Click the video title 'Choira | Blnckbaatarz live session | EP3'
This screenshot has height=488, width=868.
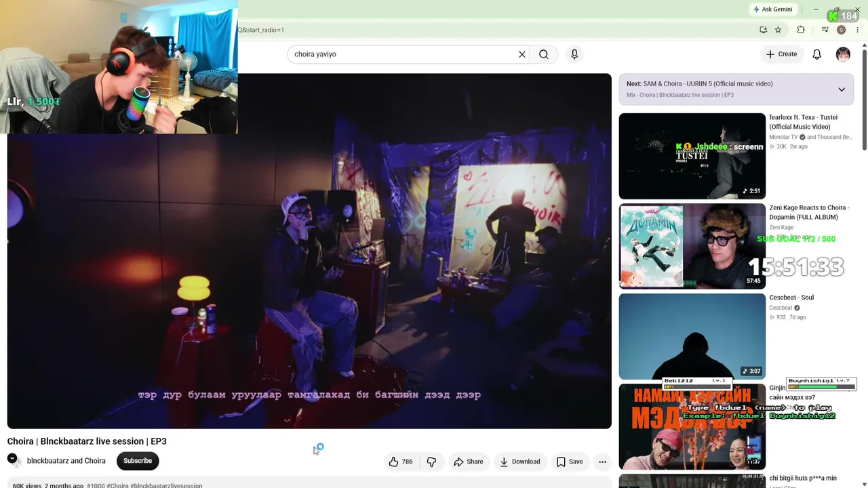pos(87,441)
